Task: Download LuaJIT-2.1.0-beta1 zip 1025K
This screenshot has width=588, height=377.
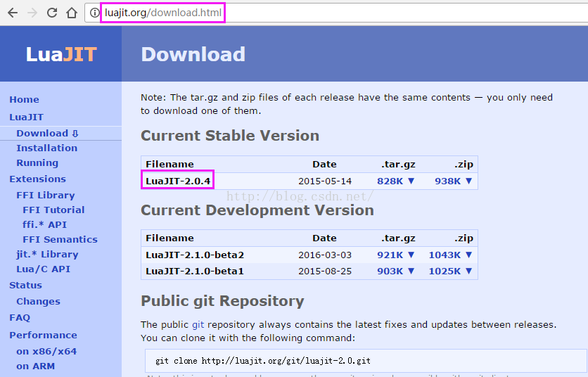Action: [450, 271]
